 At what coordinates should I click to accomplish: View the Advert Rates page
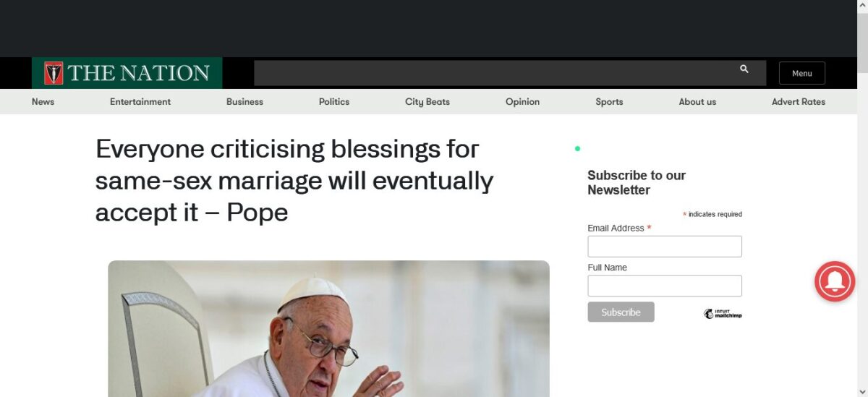coord(799,102)
